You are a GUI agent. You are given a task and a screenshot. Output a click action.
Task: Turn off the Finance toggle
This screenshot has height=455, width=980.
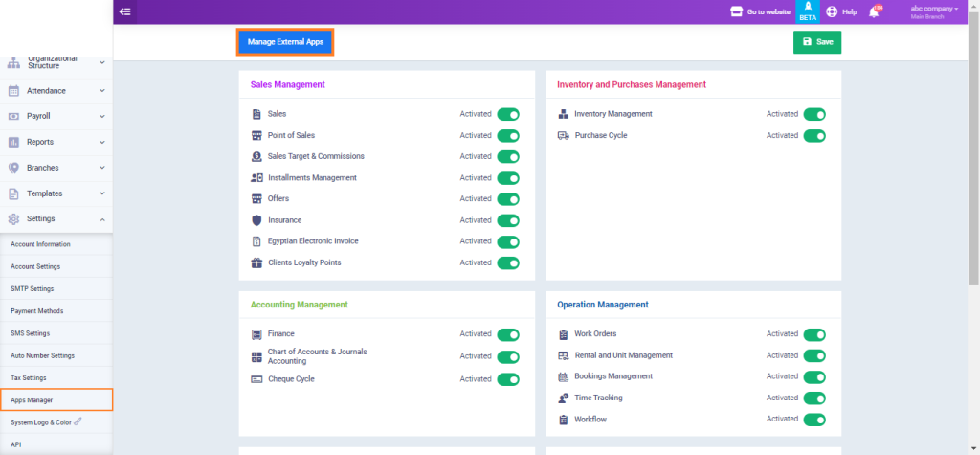tap(508, 335)
